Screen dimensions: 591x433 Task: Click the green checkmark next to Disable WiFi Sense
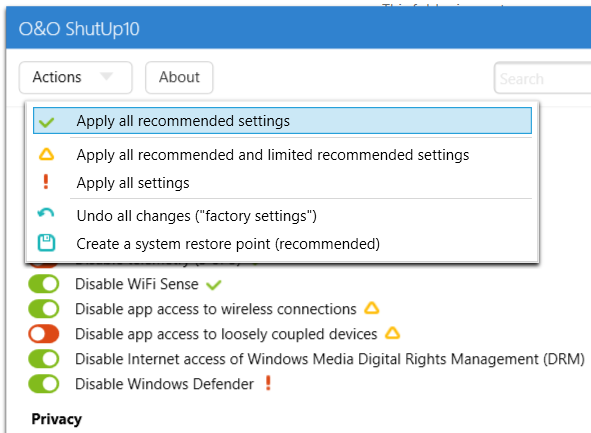pyautogui.click(x=214, y=285)
